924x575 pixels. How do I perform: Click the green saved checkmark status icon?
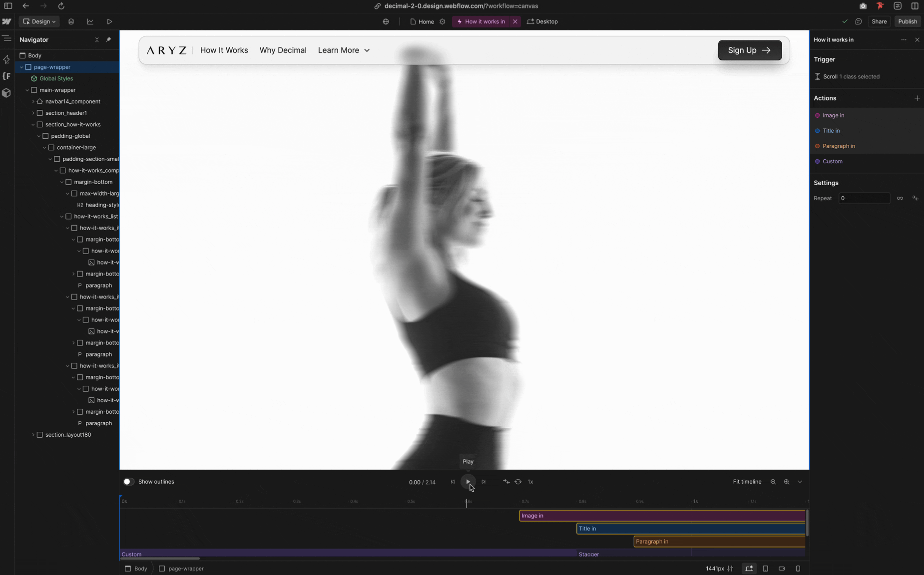[845, 21]
